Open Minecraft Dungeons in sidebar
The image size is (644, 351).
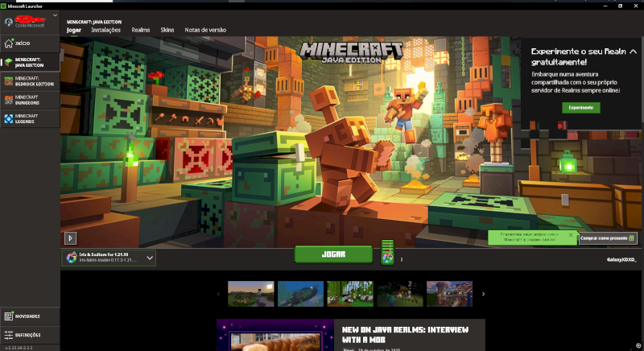point(30,100)
